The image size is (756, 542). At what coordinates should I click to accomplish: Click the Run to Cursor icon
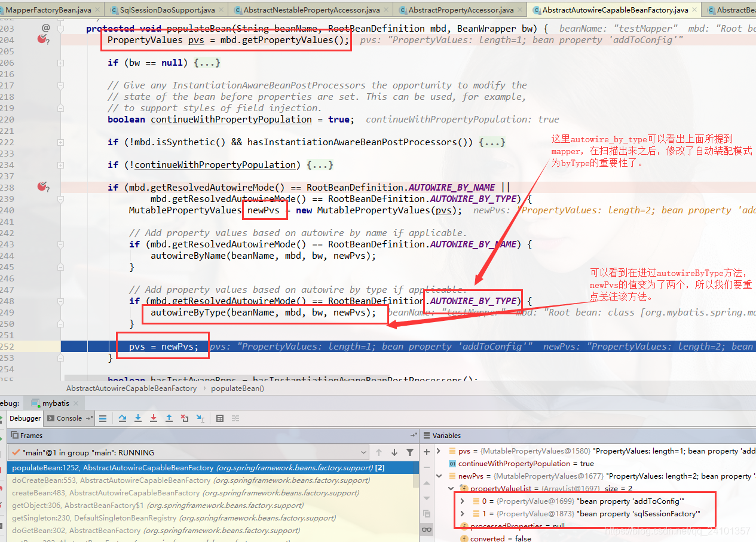pyautogui.click(x=200, y=418)
